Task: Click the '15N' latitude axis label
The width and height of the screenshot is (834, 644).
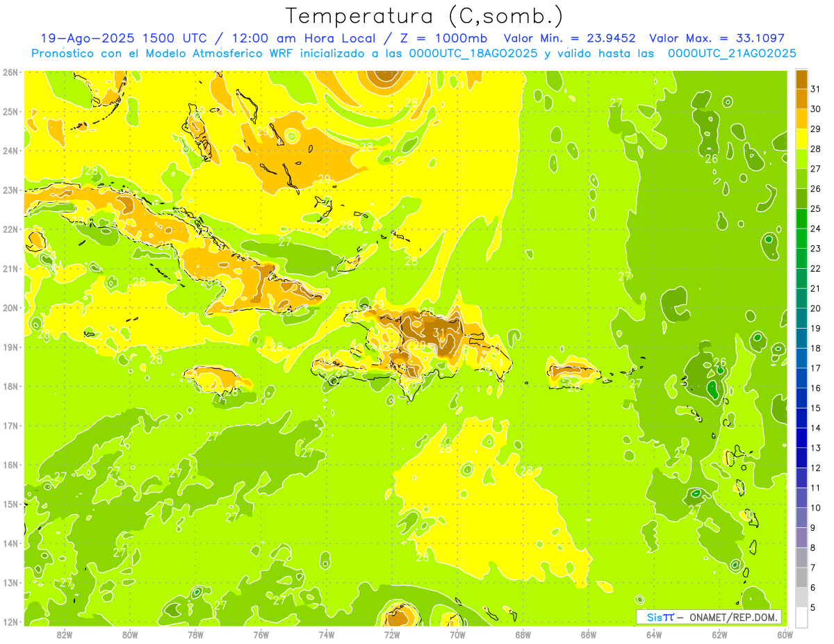Action: (10, 504)
